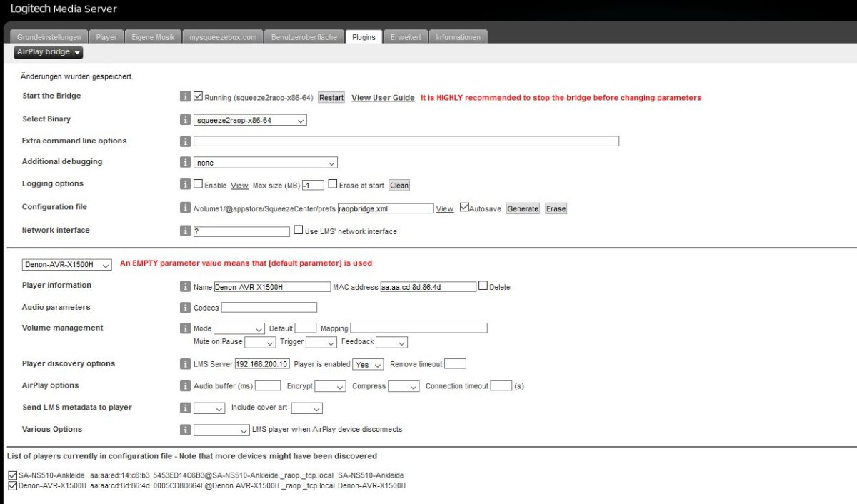The image size is (857, 504).
Task: Uncheck the Running bridge checkbox
Action: tap(199, 96)
